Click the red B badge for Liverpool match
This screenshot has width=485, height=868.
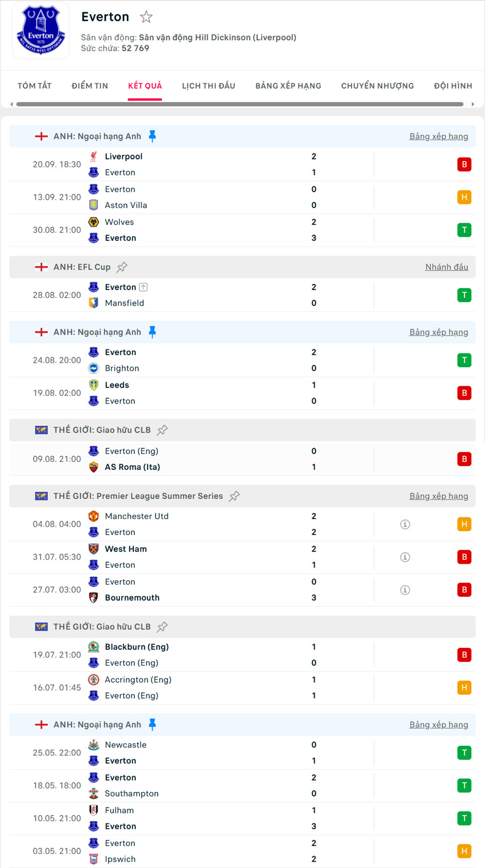[x=464, y=164]
